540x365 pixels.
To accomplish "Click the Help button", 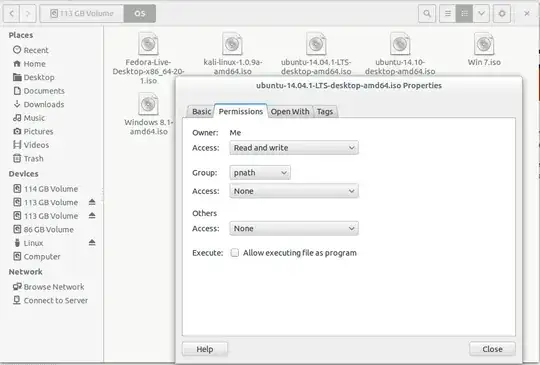I will point(205,349).
